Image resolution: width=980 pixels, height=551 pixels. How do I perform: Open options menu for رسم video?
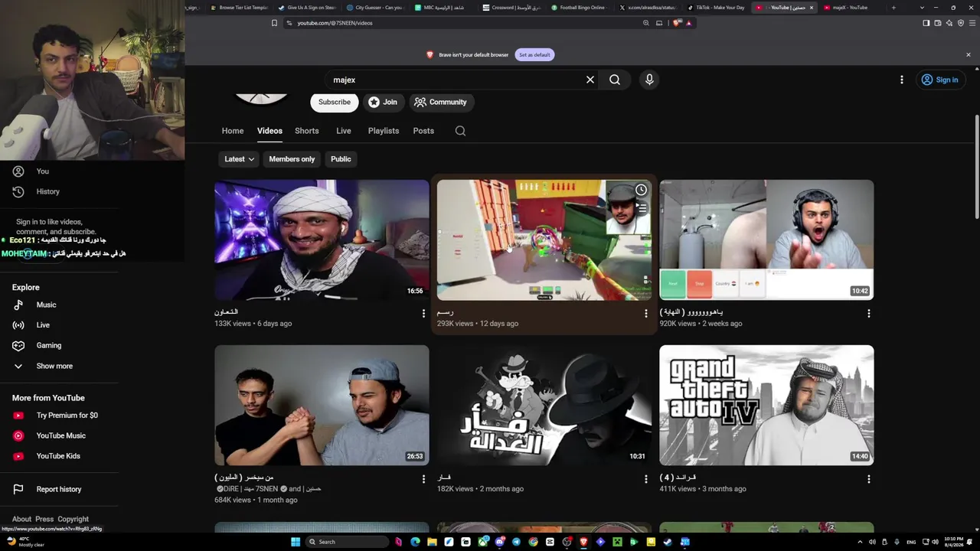point(646,313)
